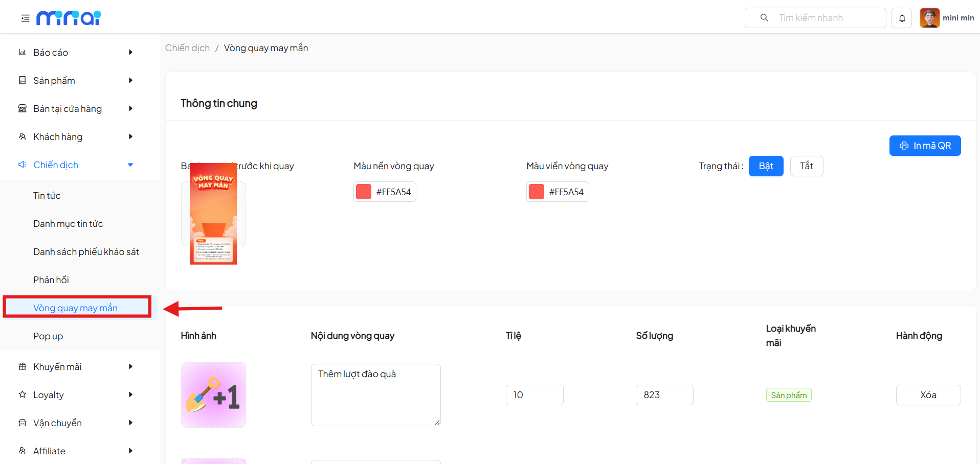Click Xóa to delete the row

(928, 395)
